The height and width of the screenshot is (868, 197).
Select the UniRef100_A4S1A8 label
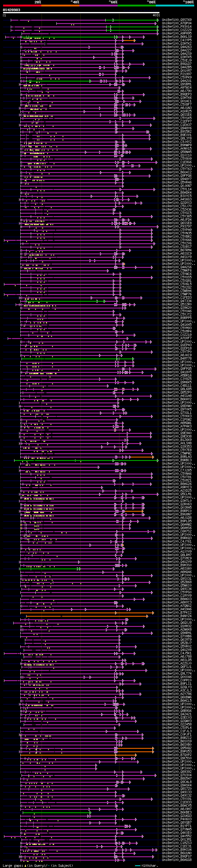pyautogui.click(x=177, y=396)
